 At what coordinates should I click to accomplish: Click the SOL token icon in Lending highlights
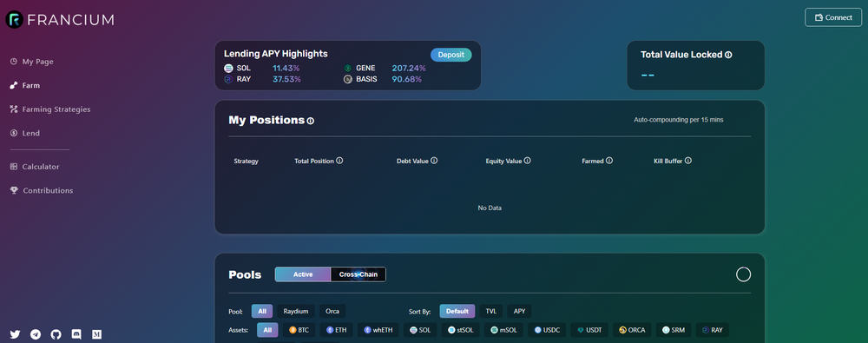(x=228, y=68)
